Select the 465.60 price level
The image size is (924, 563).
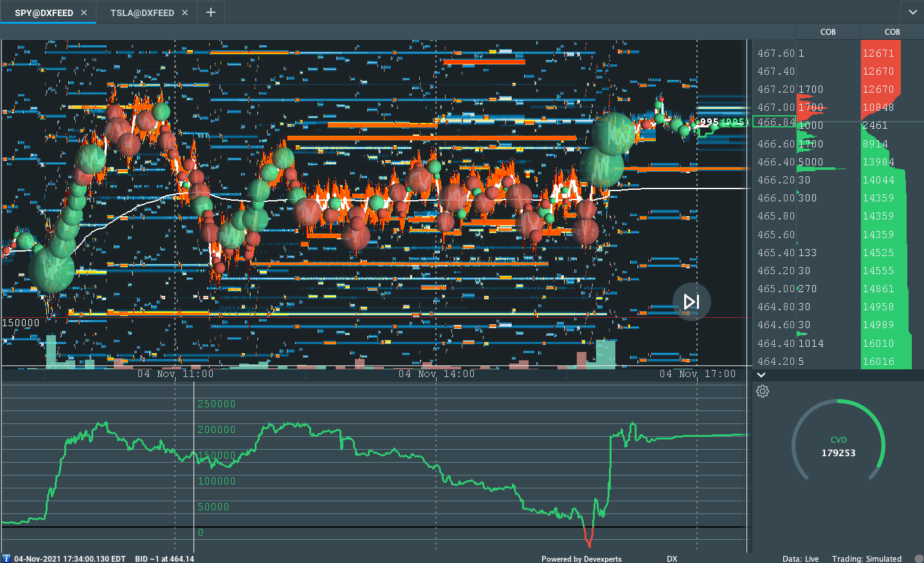click(775, 235)
